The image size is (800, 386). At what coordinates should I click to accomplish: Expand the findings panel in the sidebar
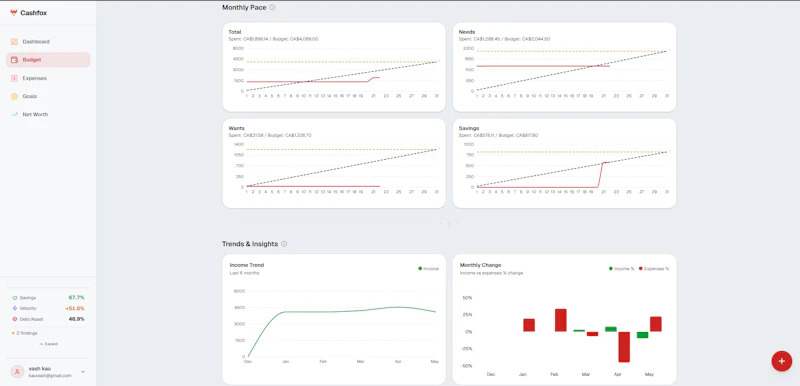point(48,344)
